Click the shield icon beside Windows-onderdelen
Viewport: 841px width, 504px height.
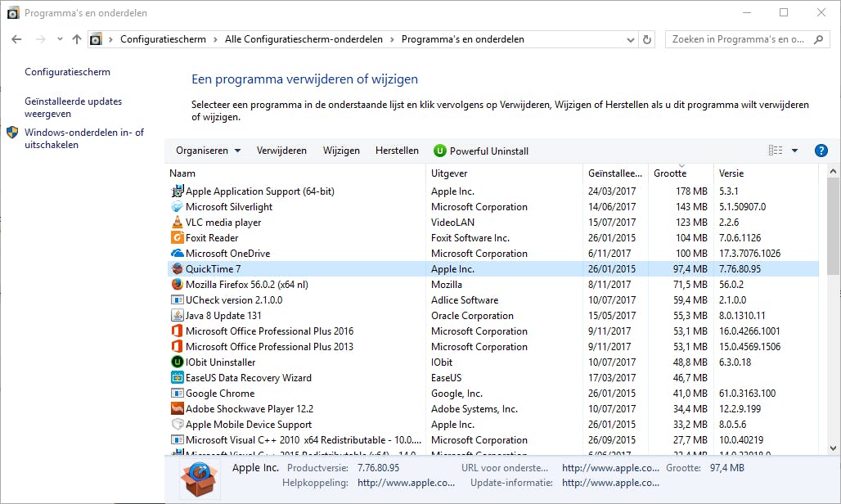13,133
